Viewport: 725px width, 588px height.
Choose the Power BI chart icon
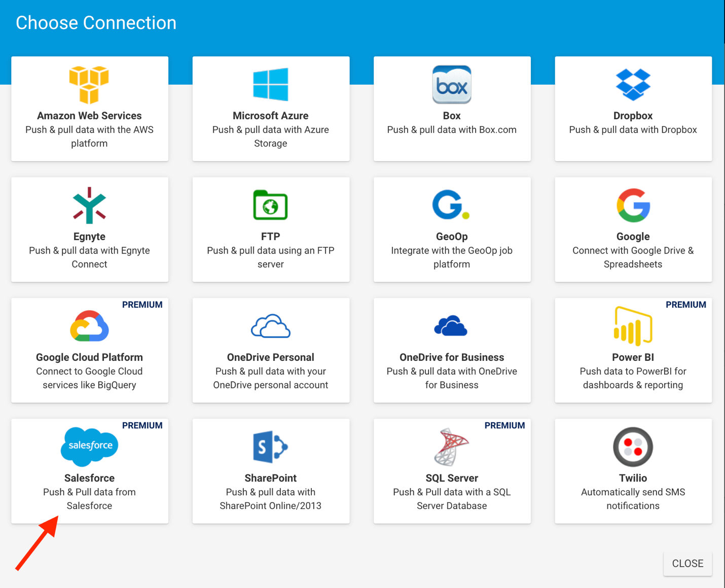(x=633, y=326)
